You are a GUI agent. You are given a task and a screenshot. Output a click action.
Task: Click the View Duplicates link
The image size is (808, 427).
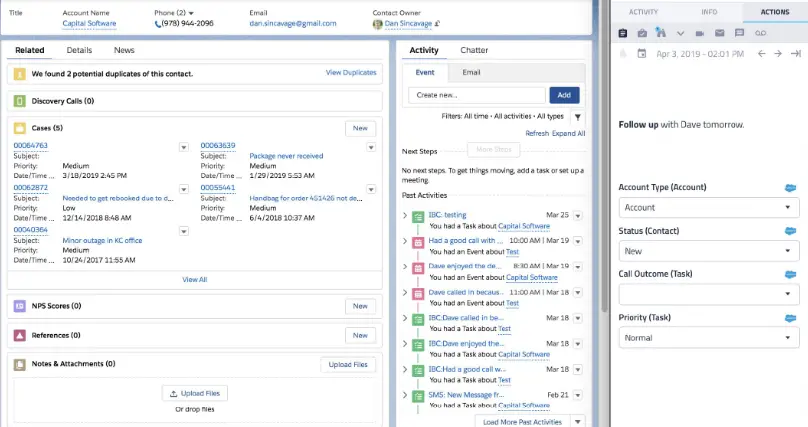pyautogui.click(x=351, y=73)
